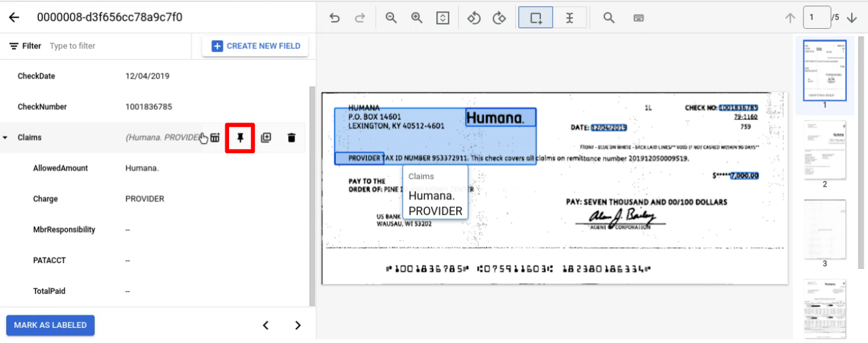Click the back arrow next to document ID
Viewport: 868px width, 343px height.
click(14, 18)
